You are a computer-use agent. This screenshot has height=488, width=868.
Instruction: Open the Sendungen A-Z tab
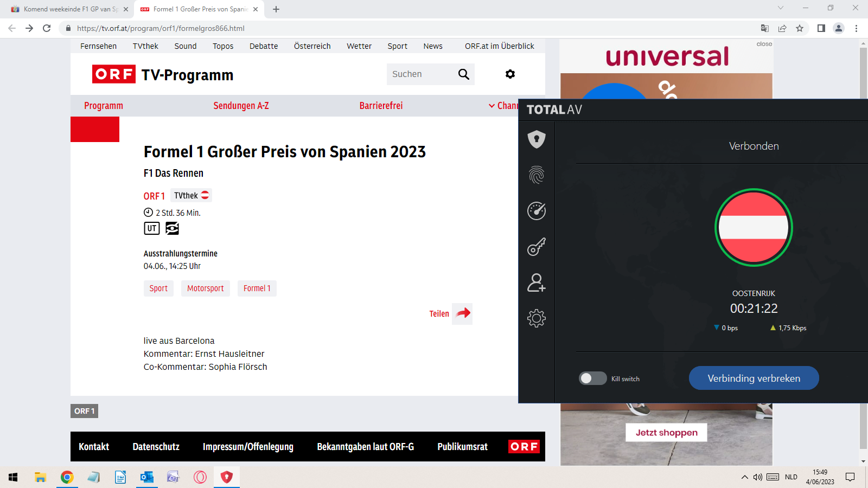(241, 106)
